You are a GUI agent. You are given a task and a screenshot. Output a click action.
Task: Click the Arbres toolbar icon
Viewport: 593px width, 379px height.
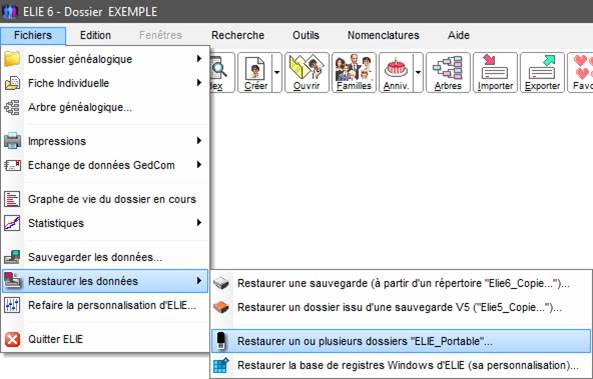[448, 73]
